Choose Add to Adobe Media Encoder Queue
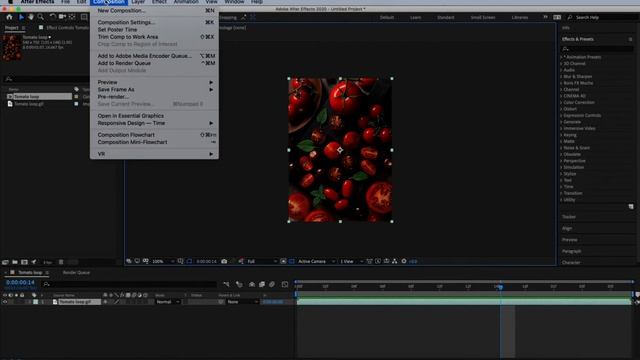Image resolution: width=640 pixels, height=360 pixels. tap(155, 56)
